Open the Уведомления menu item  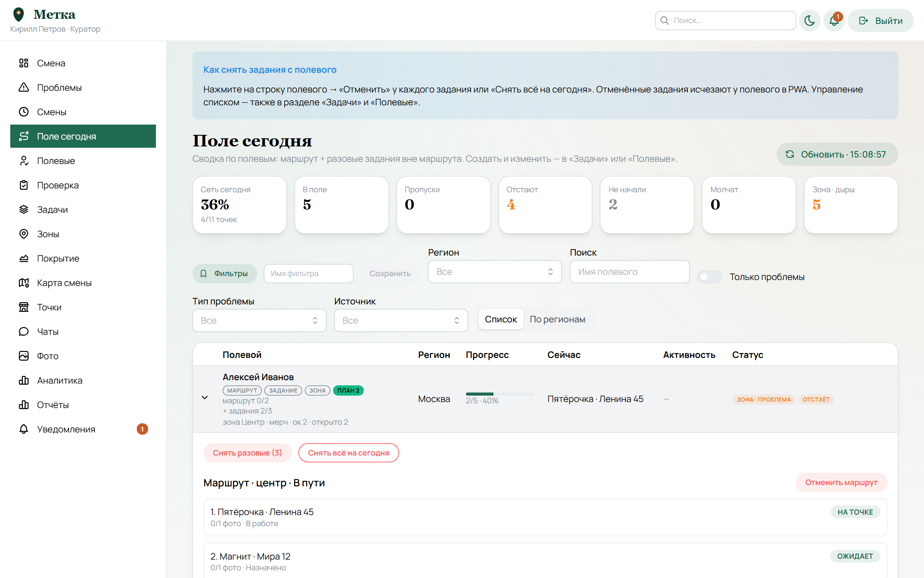[83, 429]
